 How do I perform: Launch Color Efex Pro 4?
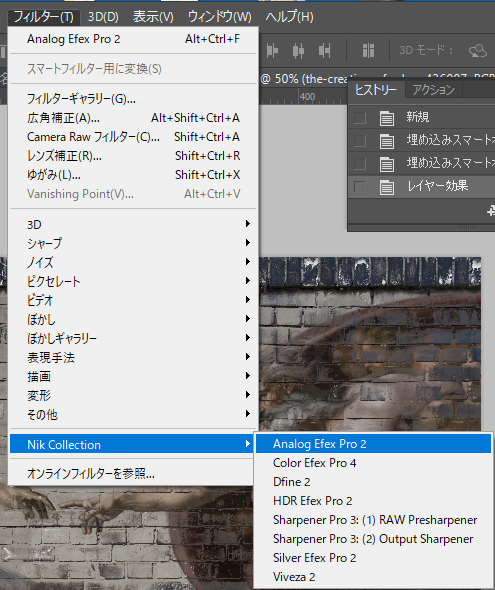(x=373, y=463)
